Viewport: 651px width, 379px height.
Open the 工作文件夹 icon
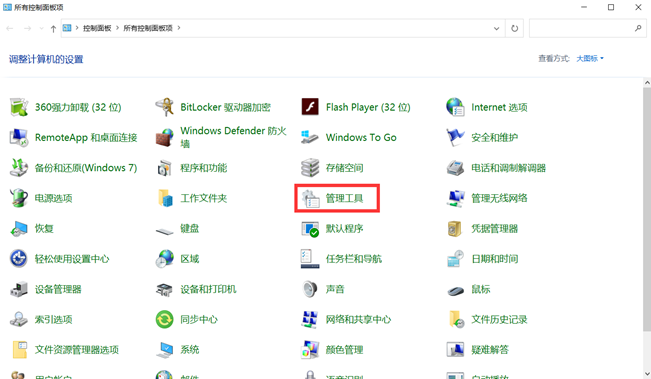tap(164, 198)
